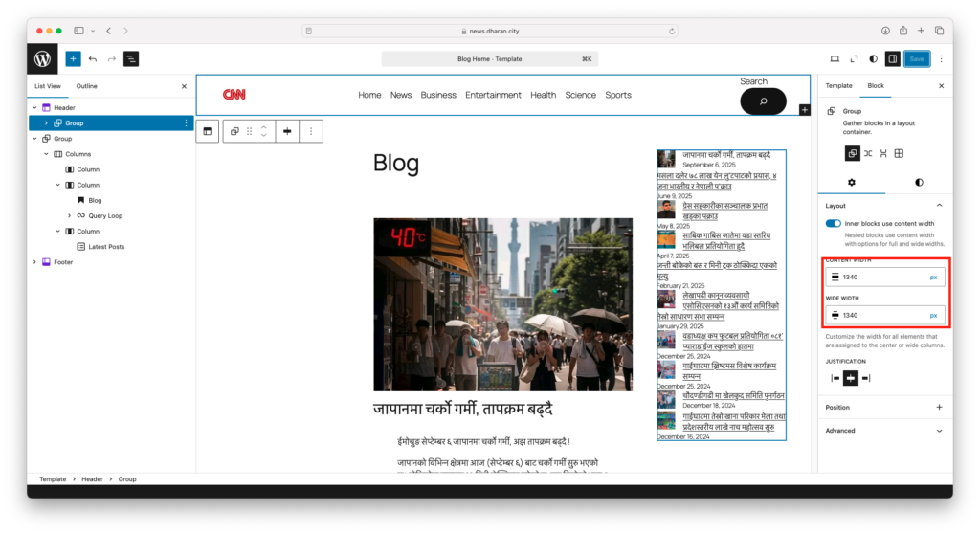The image size is (980, 534).
Task: Open the align justification tool in block toolbar
Action: tap(287, 131)
